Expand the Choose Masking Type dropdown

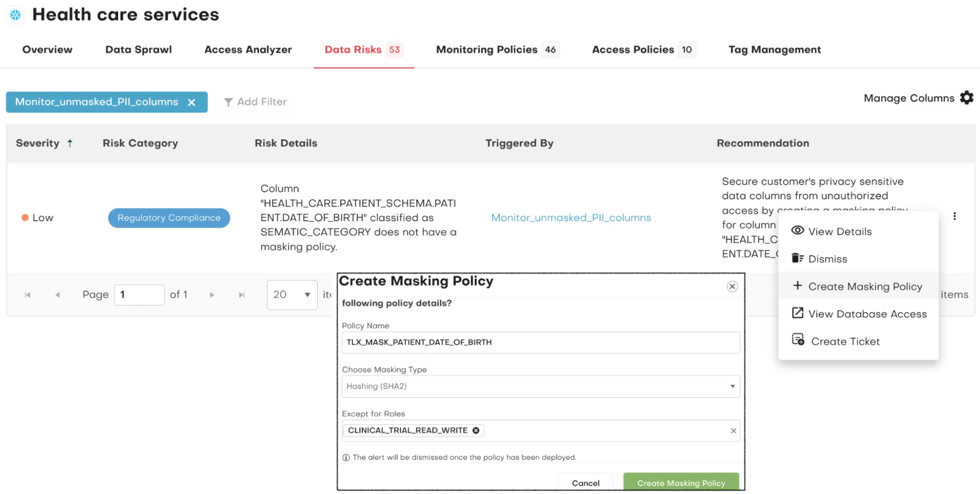point(541,387)
